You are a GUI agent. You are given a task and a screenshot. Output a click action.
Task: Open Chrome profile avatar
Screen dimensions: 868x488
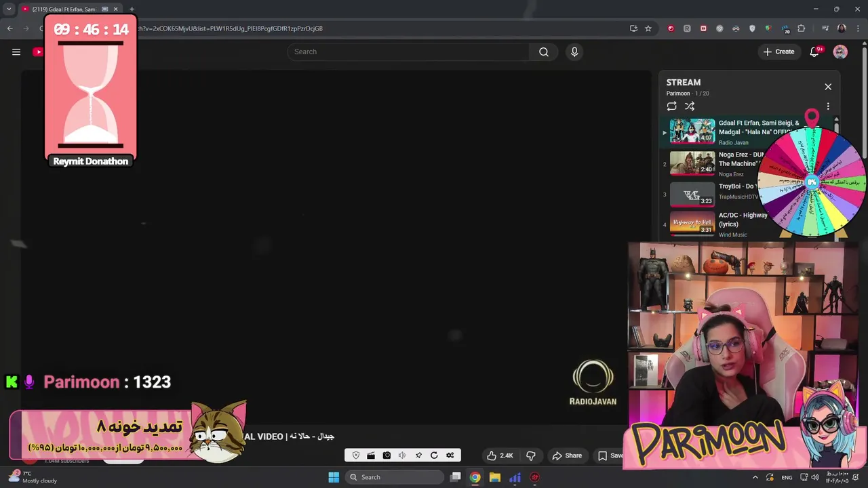(x=842, y=28)
